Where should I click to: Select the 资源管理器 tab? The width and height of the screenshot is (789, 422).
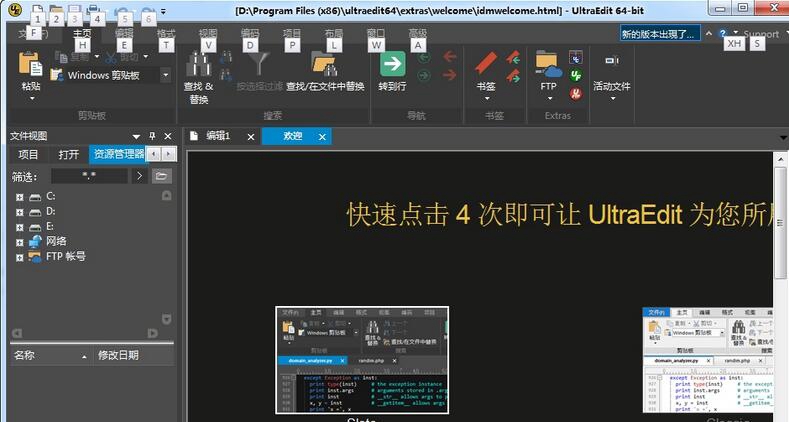point(119,154)
